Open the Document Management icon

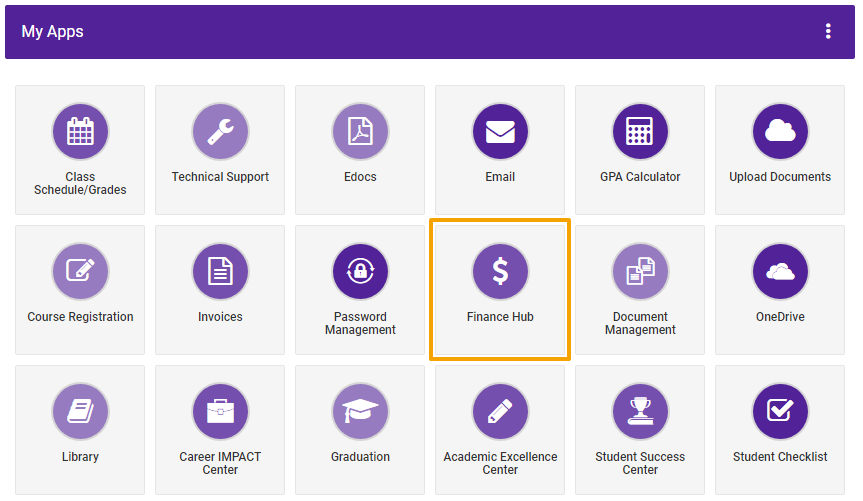tap(640, 271)
